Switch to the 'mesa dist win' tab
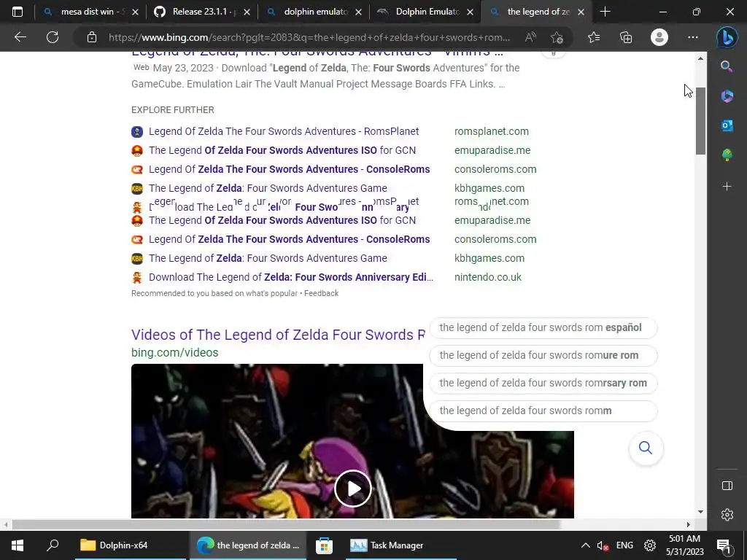The image size is (747, 560). tap(90, 12)
